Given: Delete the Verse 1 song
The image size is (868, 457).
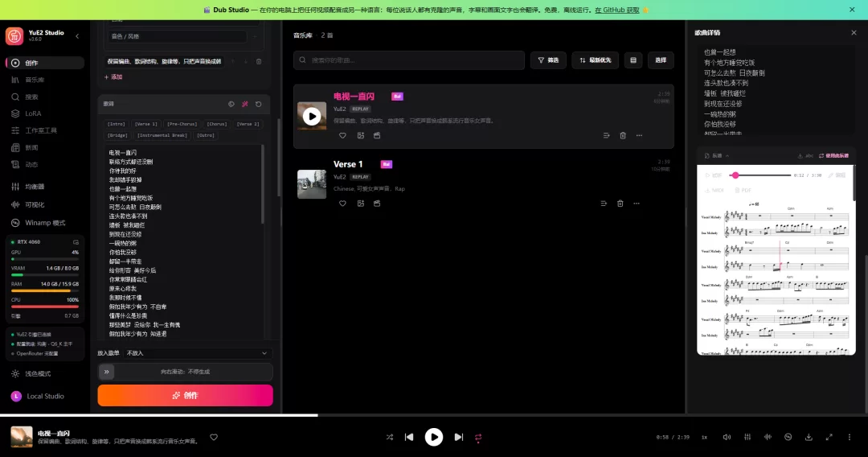Looking at the screenshot, I should (620, 204).
